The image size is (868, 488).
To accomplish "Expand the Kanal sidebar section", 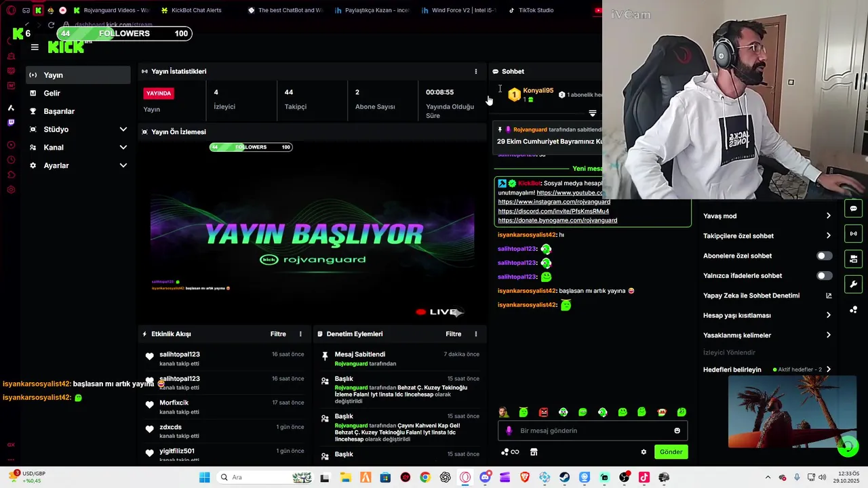I will [x=123, y=147].
